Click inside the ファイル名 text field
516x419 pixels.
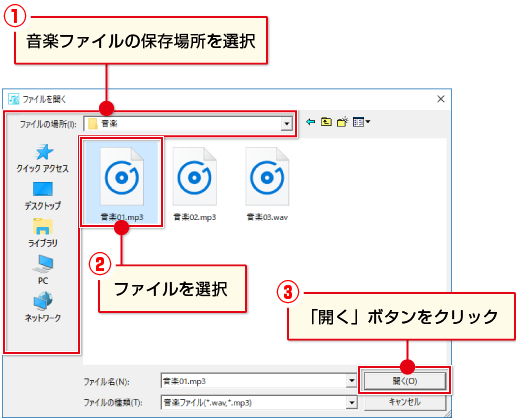point(254,381)
